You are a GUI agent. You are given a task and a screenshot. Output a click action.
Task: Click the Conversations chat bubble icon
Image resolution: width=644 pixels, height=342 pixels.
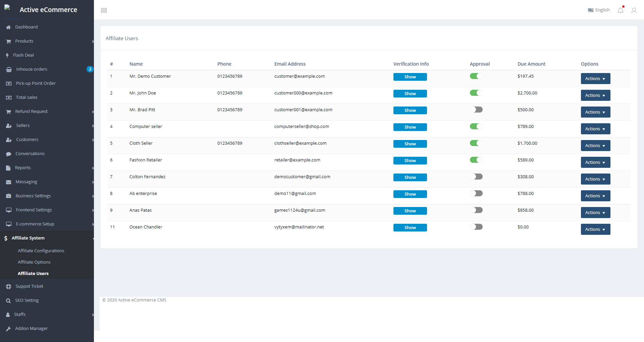(9, 154)
